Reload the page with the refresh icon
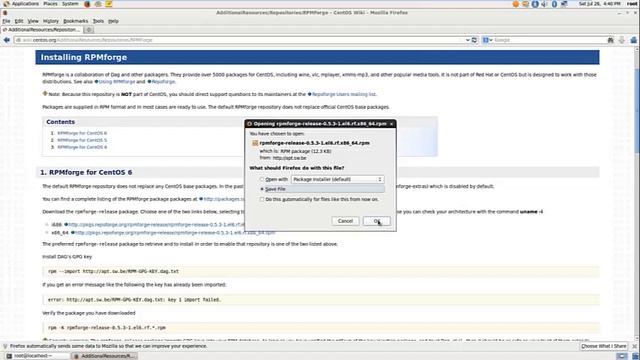The image size is (640, 360). [x=474, y=40]
